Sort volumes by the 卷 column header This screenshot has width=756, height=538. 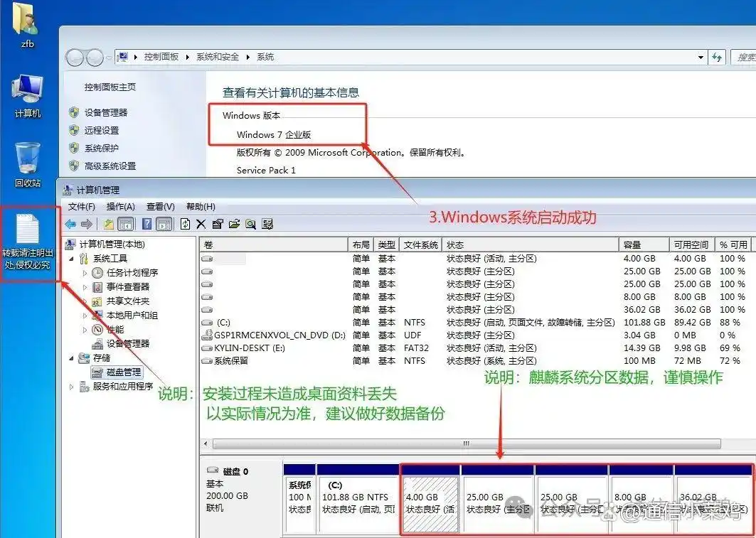[274, 244]
